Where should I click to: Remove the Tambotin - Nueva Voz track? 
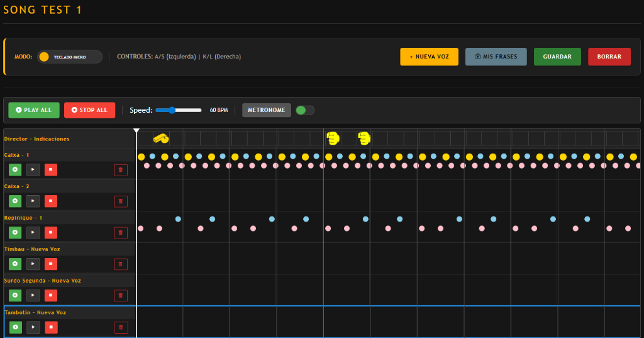(121, 327)
